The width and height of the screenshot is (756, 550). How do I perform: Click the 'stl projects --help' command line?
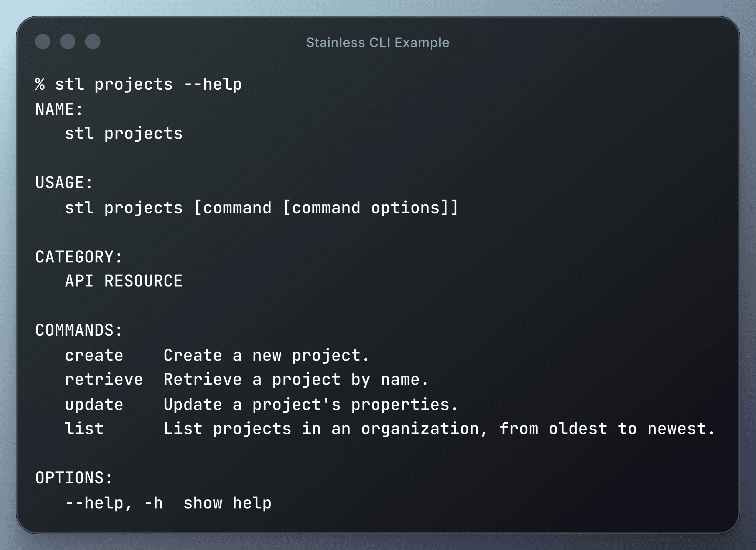[148, 84]
